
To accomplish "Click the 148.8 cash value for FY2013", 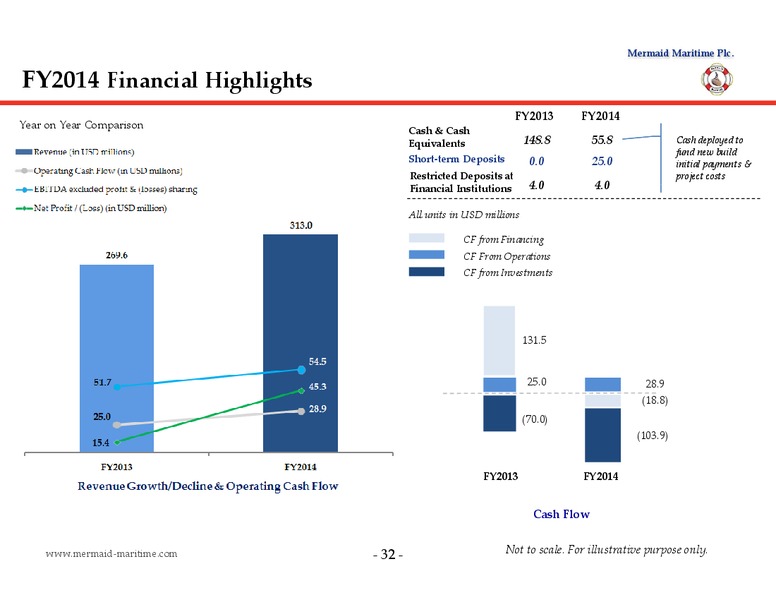I will pos(537,140).
